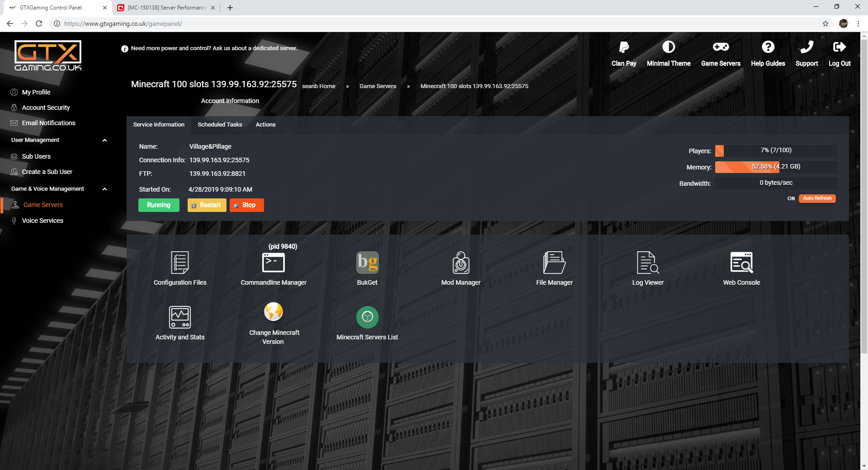Collapse the Game & Voice Management section

click(104, 189)
